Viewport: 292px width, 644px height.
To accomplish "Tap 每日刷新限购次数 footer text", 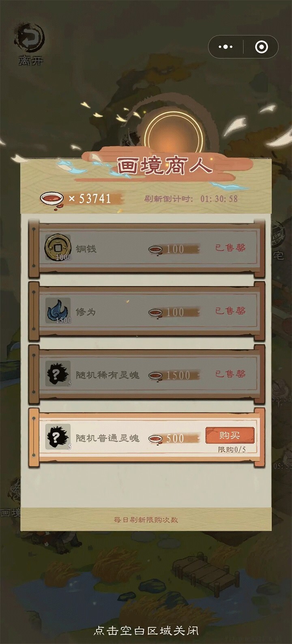I will (146, 519).
